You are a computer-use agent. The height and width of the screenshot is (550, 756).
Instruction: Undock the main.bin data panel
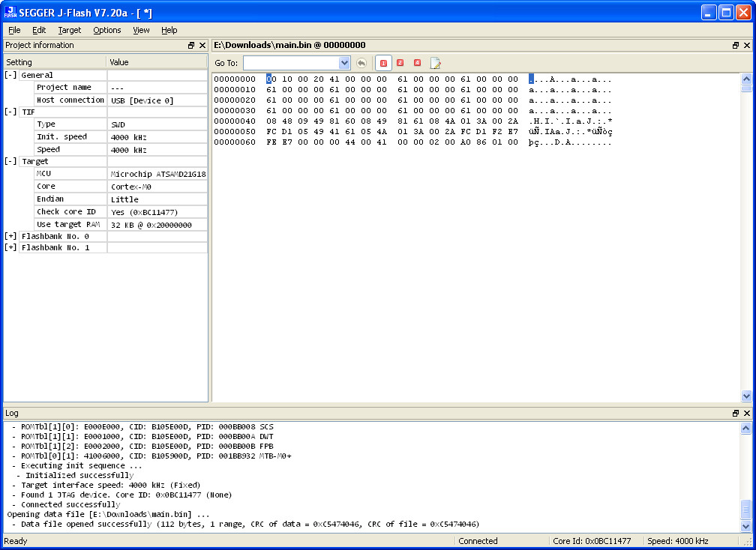tap(736, 45)
